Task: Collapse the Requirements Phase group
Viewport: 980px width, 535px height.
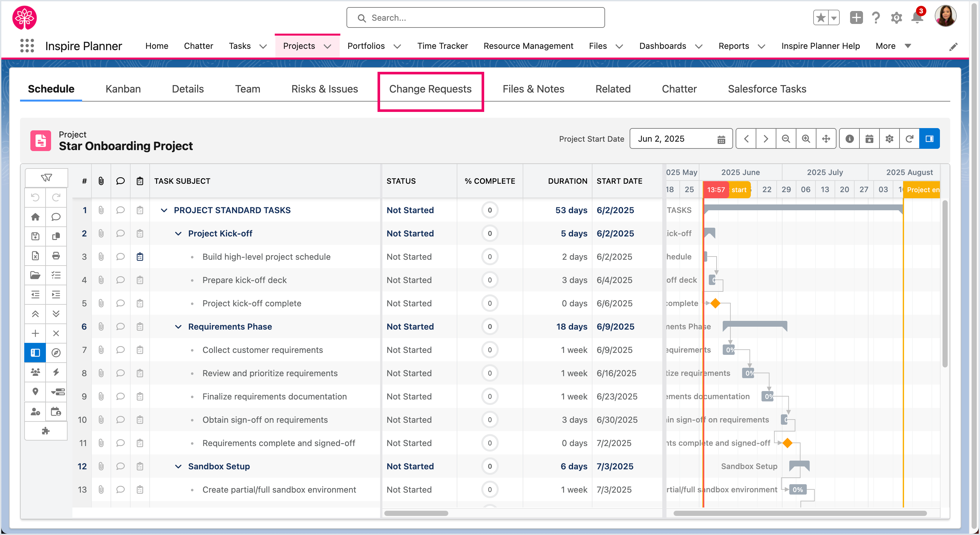Action: (178, 327)
